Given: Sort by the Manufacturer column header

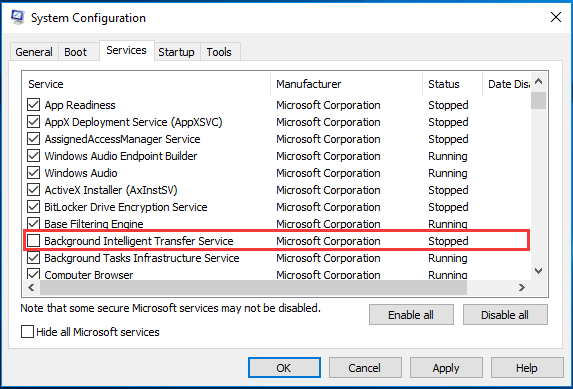Looking at the screenshot, I should 346,84.
